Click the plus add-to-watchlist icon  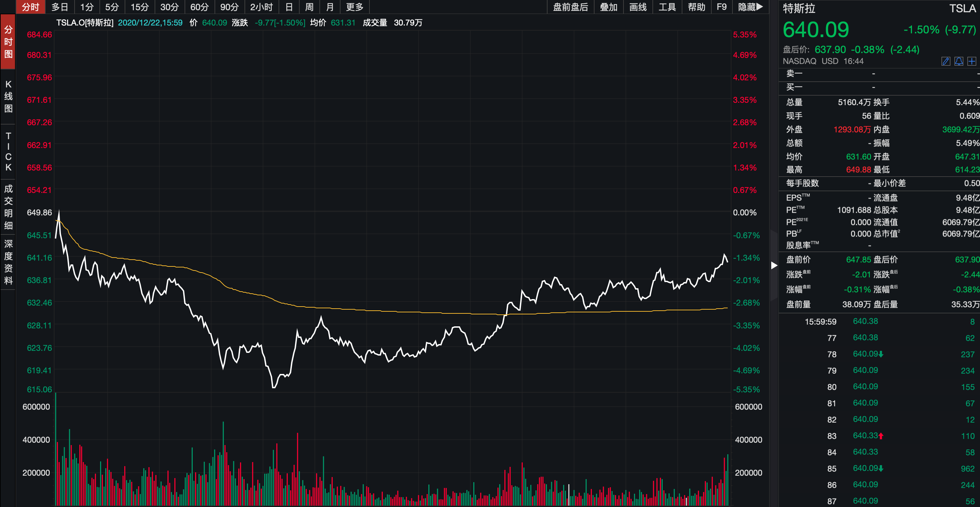(971, 61)
